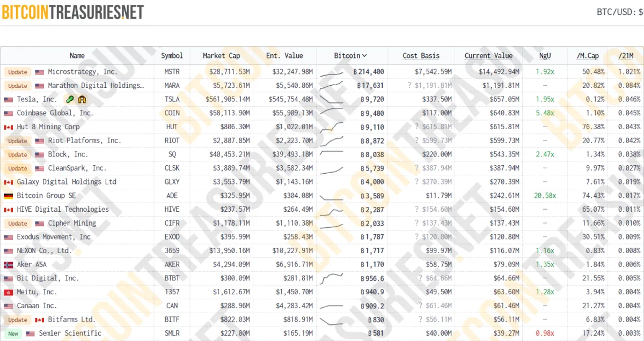Sort by the Current Value column header
Viewport: 644px width, 341px height.
click(488, 56)
